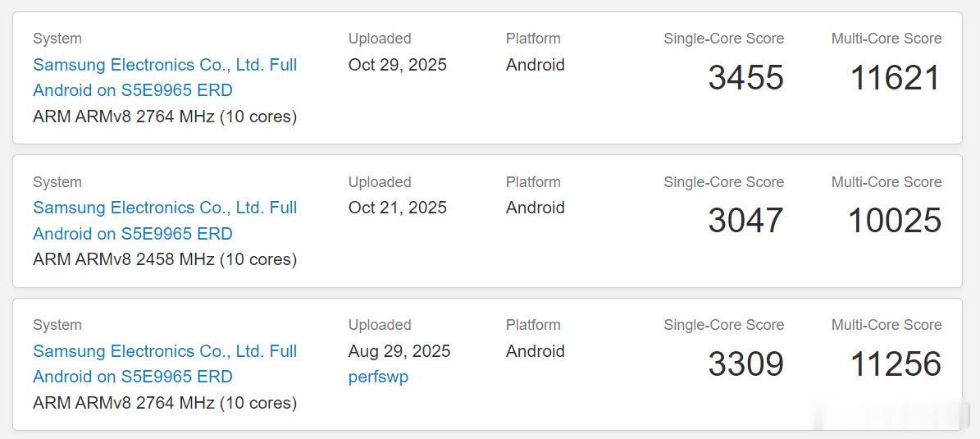Click the Aug 29, 2025 upload date
980x439 pixels.
pos(399,351)
